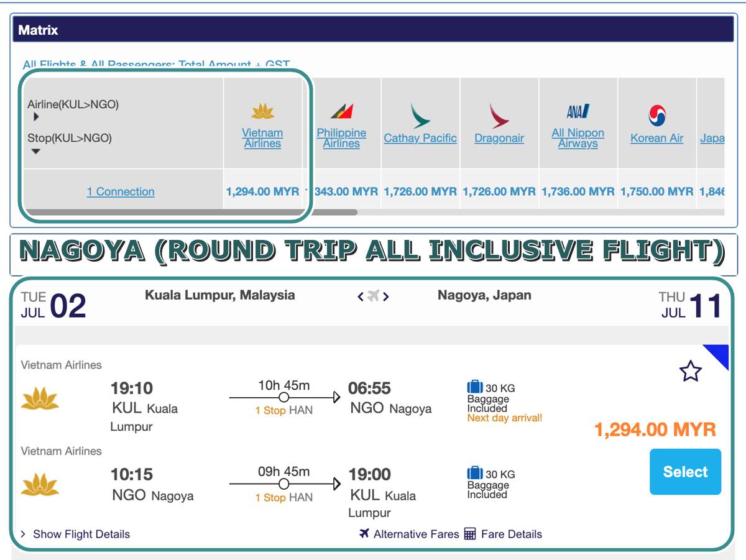The width and height of the screenshot is (746, 560).
Task: Mark the flight as favorite with star icon
Action: point(691,371)
